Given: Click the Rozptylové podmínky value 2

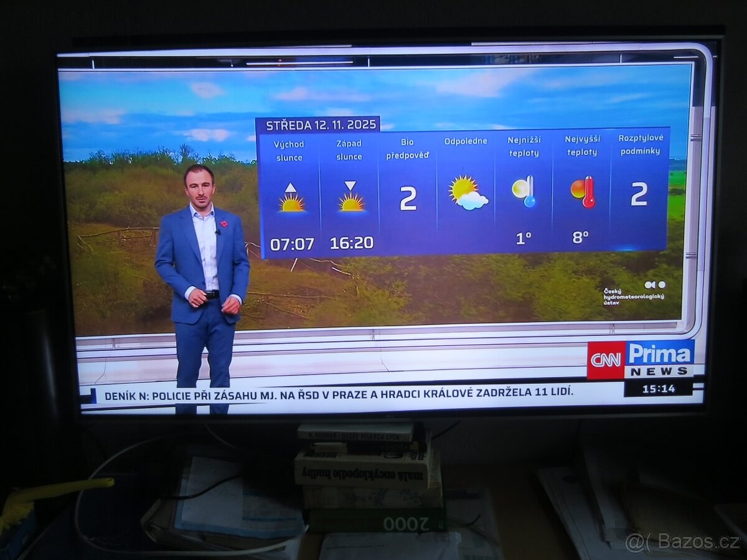Looking at the screenshot, I should (639, 194).
